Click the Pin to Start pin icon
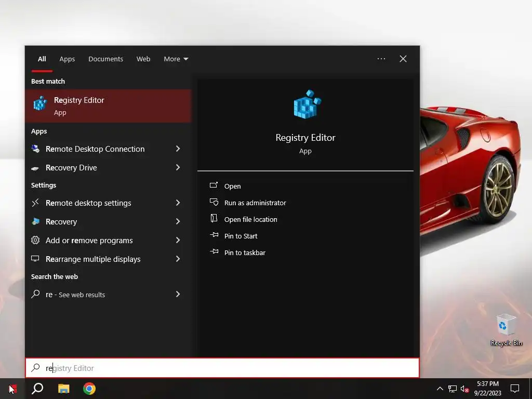The image size is (532, 399). click(214, 235)
